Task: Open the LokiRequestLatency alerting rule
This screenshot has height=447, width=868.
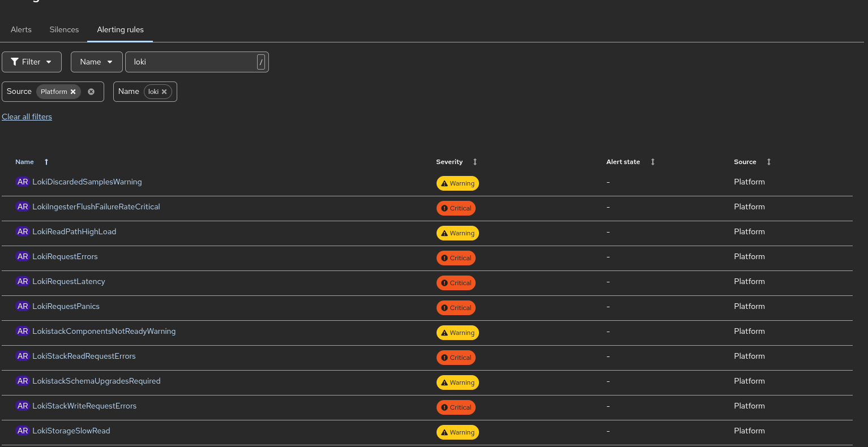Action: [x=69, y=282]
